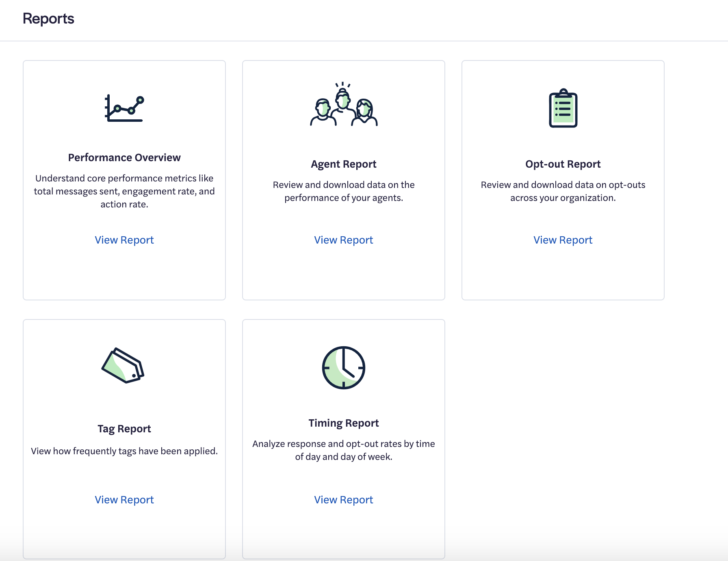Click the 'Understand core performance metrics' description
This screenshot has height=561, width=728.
pyautogui.click(x=124, y=191)
